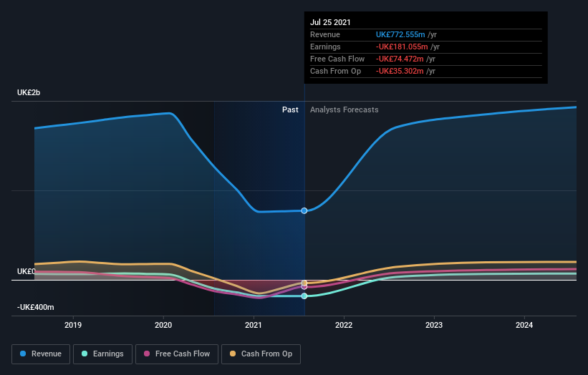Click the Cash From Op label in tooltip
This screenshot has height=375, width=588.
tap(336, 71)
